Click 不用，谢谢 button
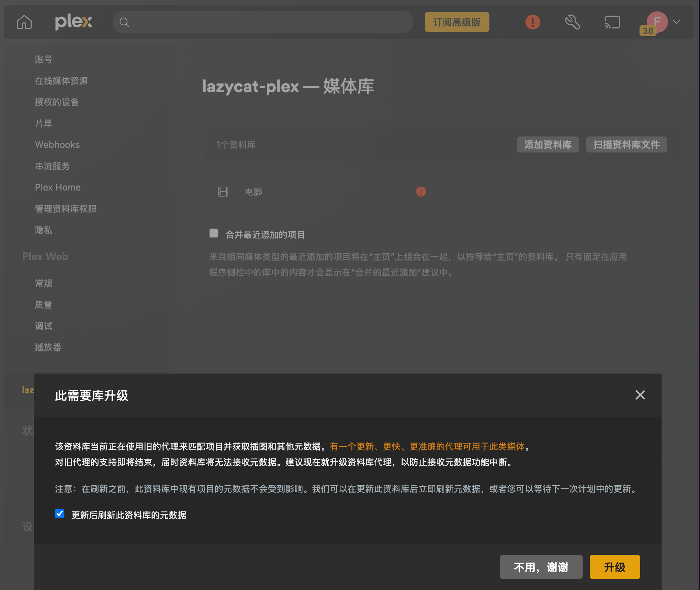This screenshot has height=590, width=700. [541, 567]
